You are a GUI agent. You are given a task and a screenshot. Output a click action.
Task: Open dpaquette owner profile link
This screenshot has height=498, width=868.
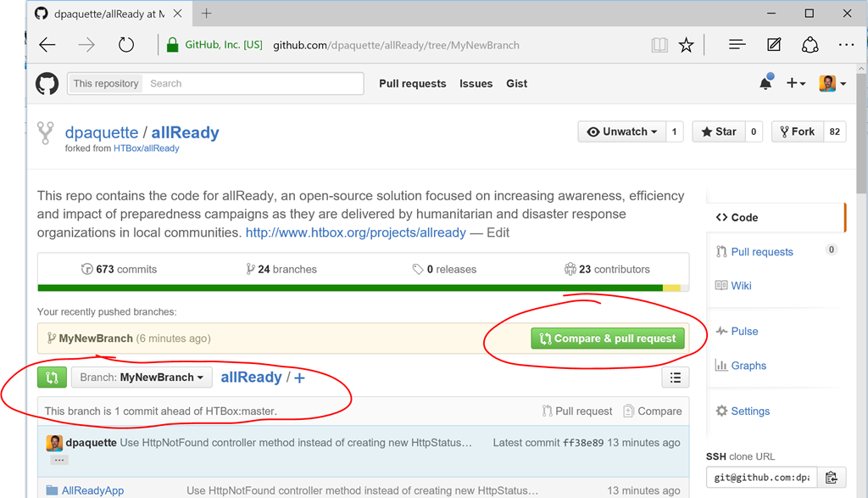tap(102, 132)
